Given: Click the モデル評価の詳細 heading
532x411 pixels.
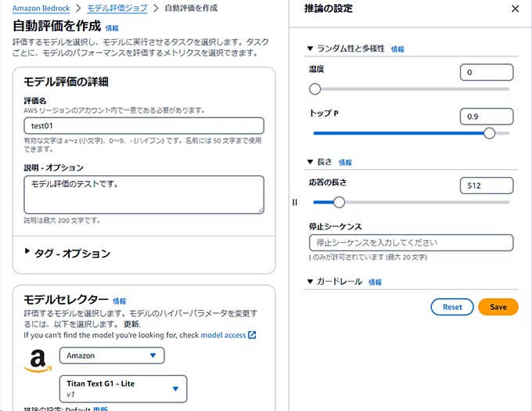Looking at the screenshot, I should pos(66,81).
